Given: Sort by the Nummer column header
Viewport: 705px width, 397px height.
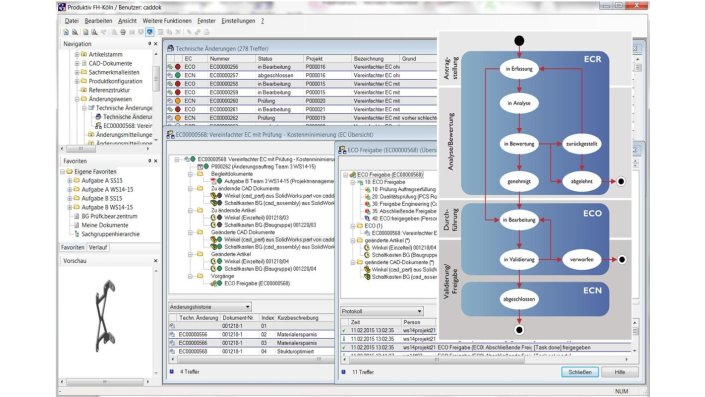Looking at the screenshot, I should click(231, 58).
